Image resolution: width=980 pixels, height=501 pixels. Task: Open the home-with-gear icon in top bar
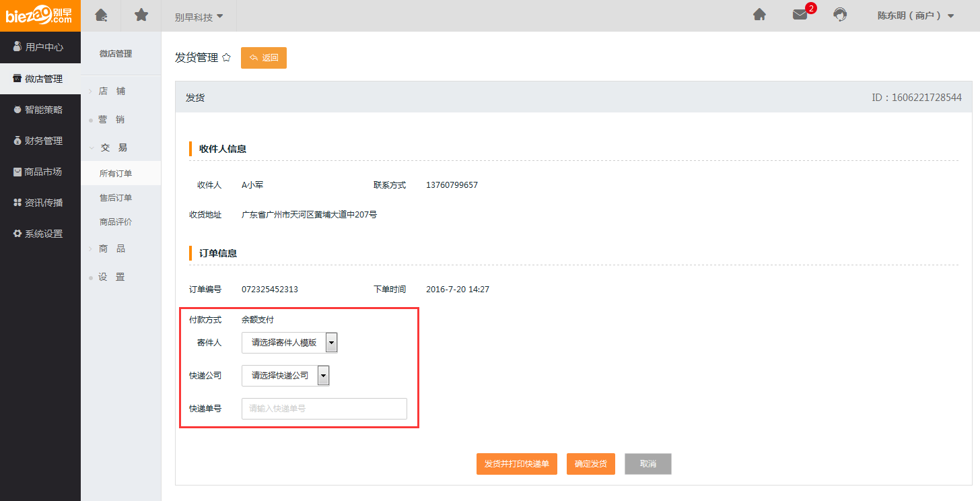tap(101, 15)
